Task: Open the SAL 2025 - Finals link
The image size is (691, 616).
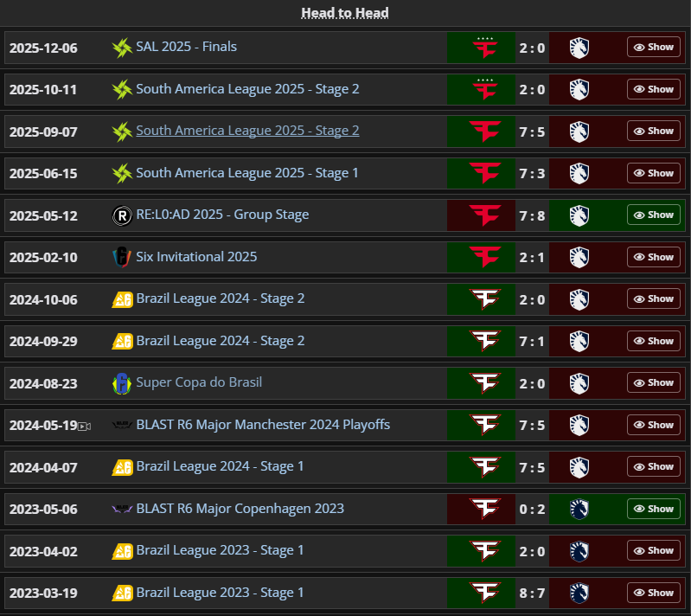Action: [187, 47]
